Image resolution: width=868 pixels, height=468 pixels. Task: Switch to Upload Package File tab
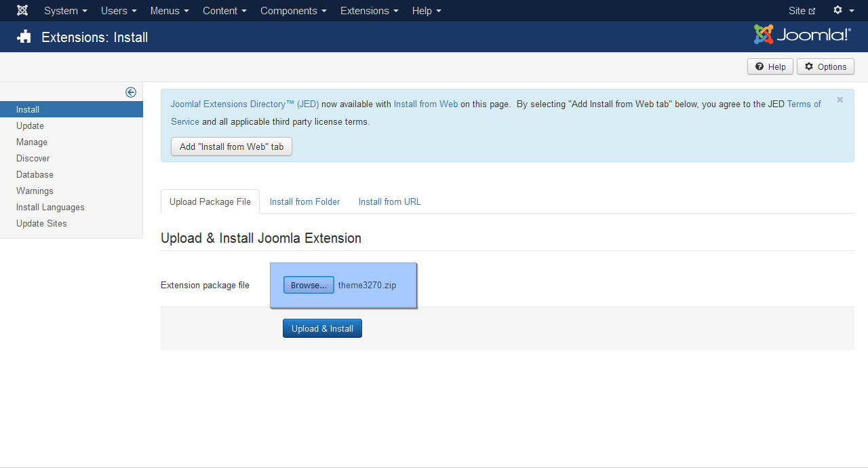(x=210, y=201)
